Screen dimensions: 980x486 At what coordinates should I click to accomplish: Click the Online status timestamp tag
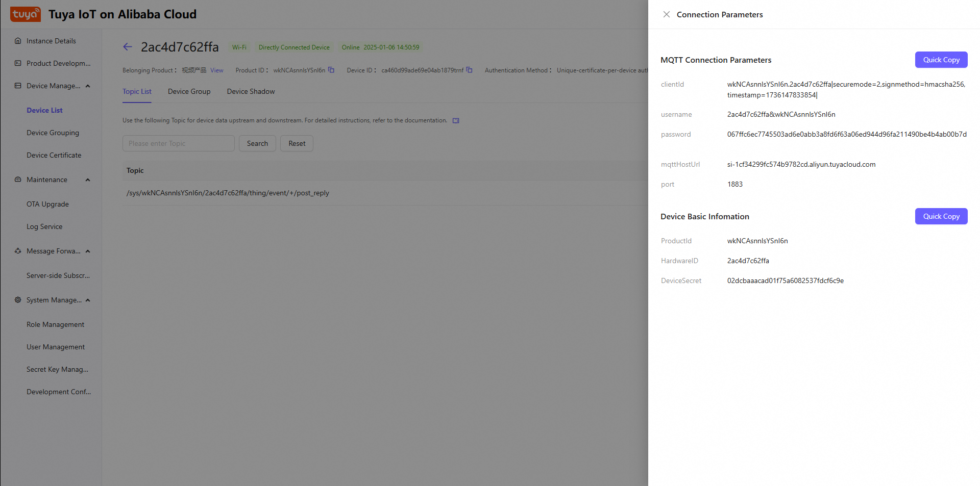pyautogui.click(x=380, y=47)
